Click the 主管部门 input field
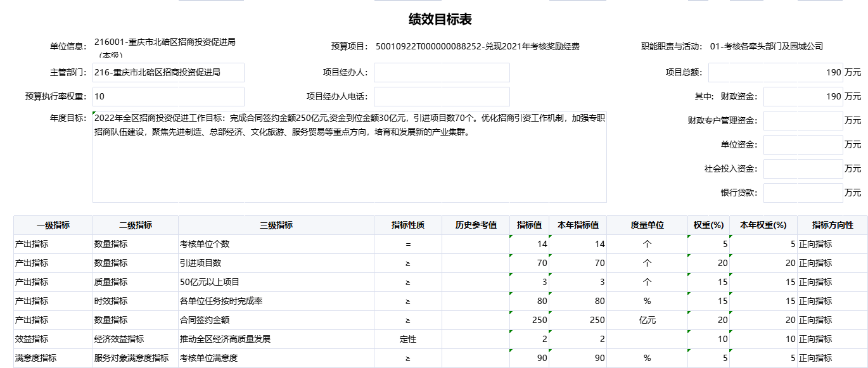The width and height of the screenshot is (868, 368). click(168, 73)
